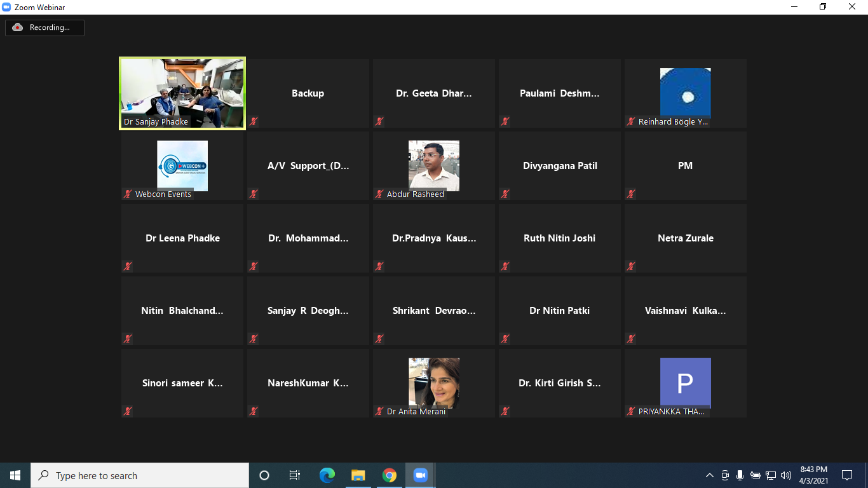Click the Recording indicator button
This screenshot has height=488, width=868.
point(44,27)
